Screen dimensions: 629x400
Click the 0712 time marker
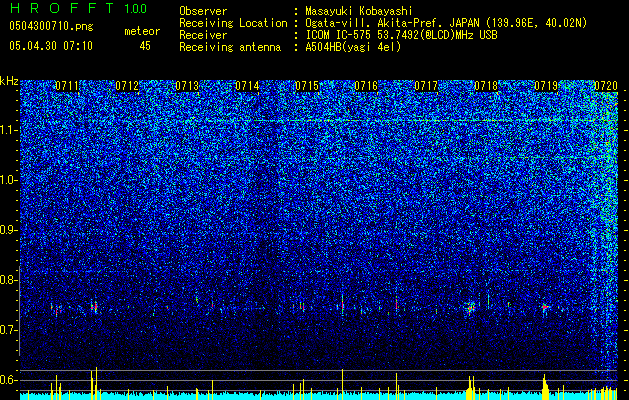(127, 86)
